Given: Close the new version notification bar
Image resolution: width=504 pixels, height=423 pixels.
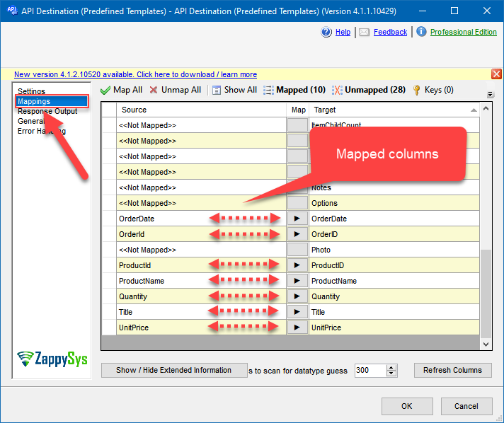Looking at the screenshot, I should click(496, 74).
